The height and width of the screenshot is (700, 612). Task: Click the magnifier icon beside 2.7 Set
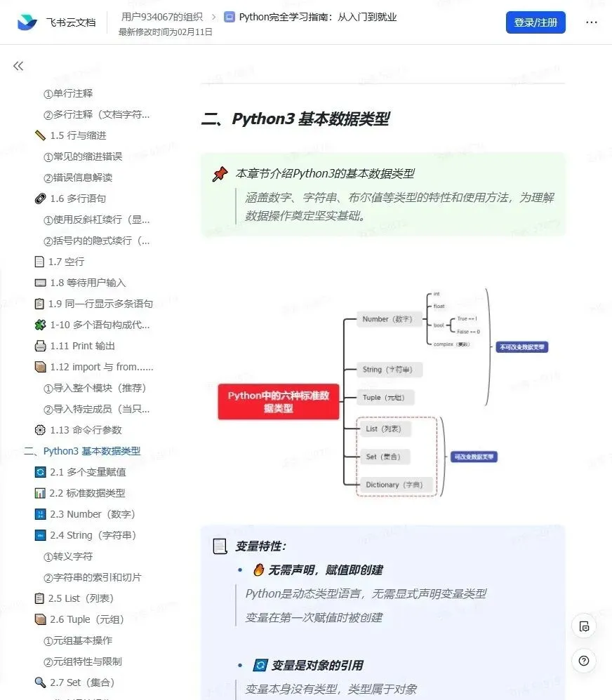pos(40,682)
